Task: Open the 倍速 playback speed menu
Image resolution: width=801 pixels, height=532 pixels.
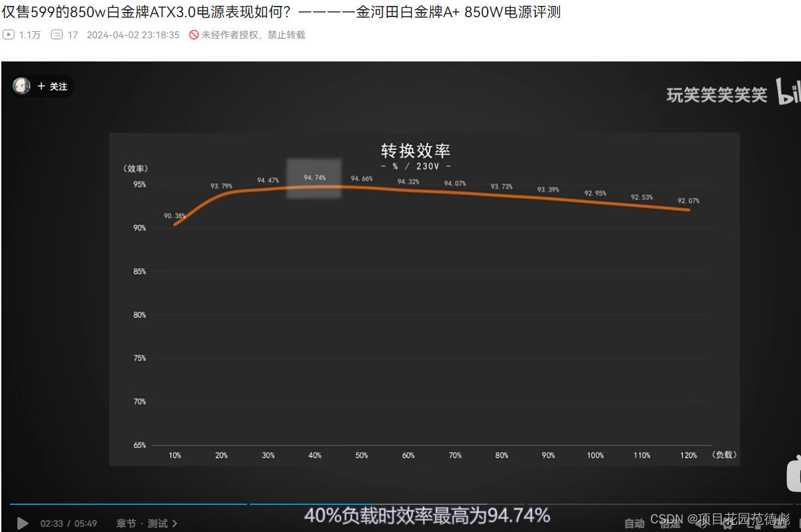Action: click(x=670, y=523)
